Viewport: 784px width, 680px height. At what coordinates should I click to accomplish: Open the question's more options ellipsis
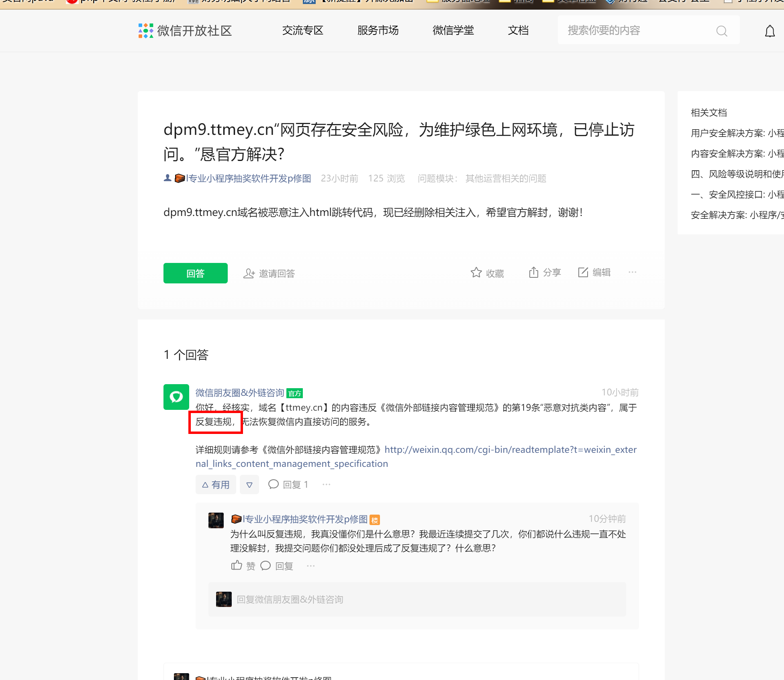pyautogui.click(x=632, y=273)
